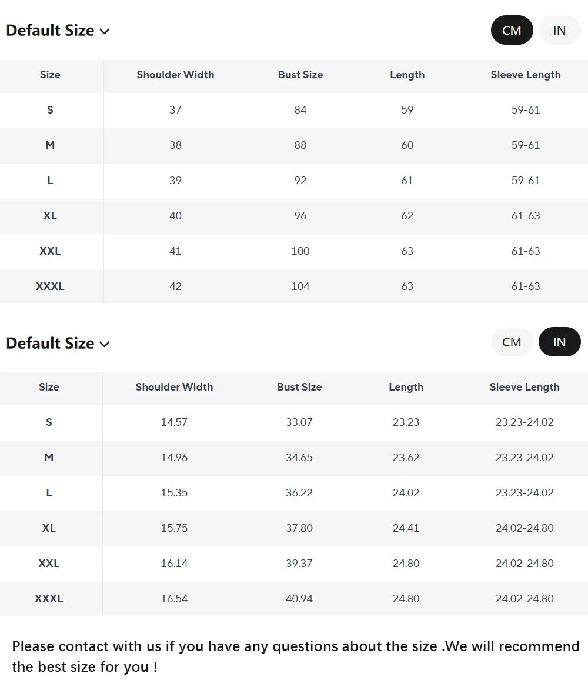Click the bust value 104 for XXXL

pos(300,286)
